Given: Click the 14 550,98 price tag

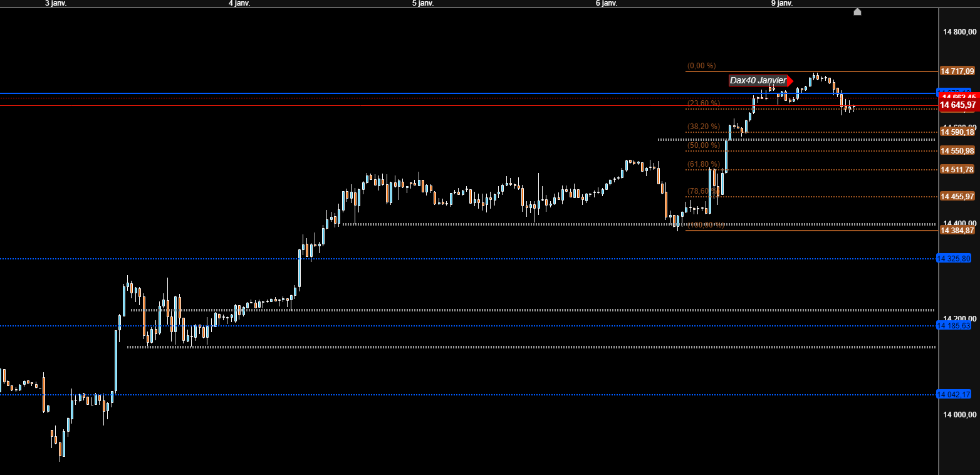Looking at the screenshot, I should click(x=957, y=150).
